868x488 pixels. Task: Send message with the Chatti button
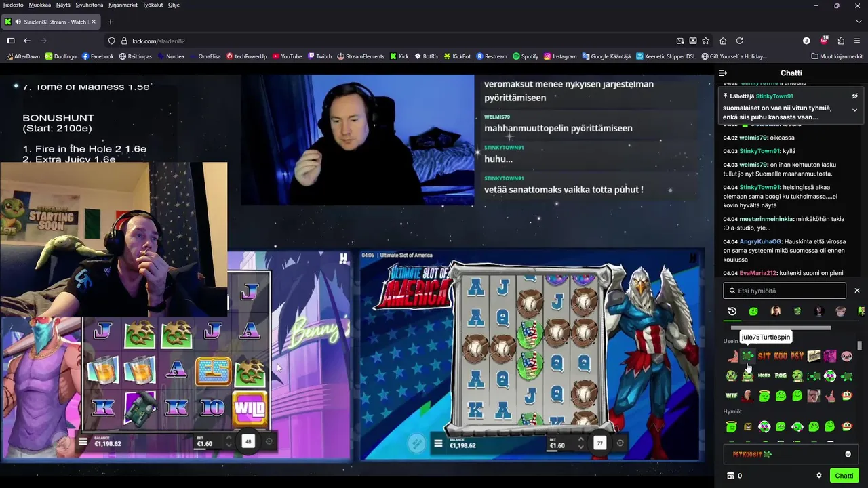(x=844, y=476)
